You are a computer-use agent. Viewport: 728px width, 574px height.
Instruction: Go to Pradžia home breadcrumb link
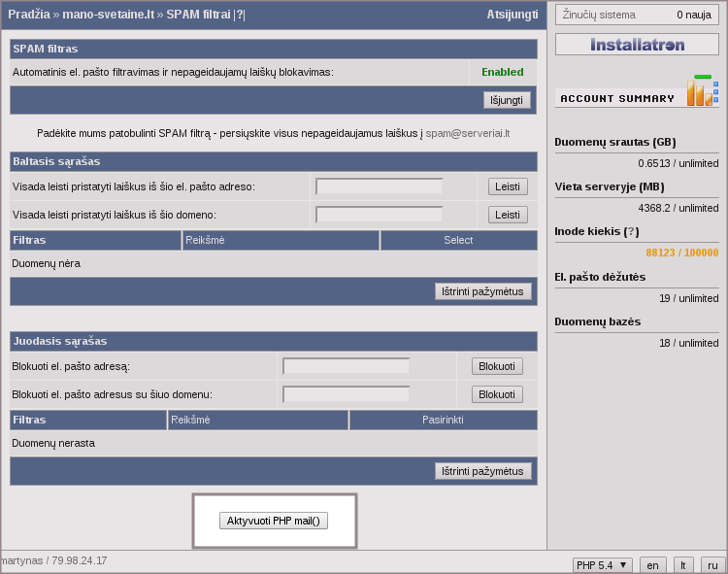coord(29,15)
